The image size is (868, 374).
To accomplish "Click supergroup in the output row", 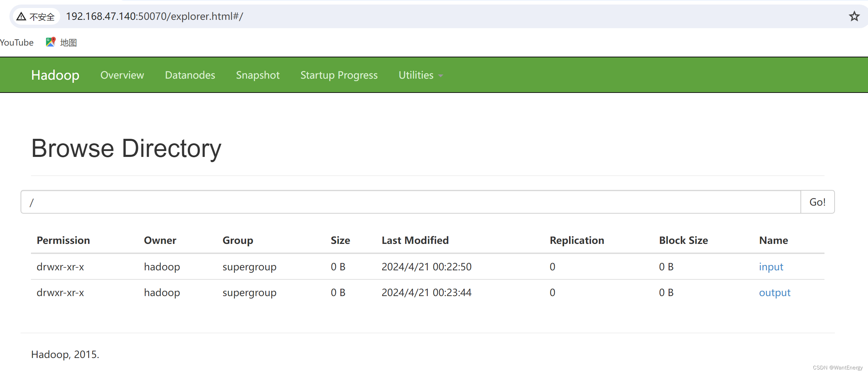I will coord(249,293).
